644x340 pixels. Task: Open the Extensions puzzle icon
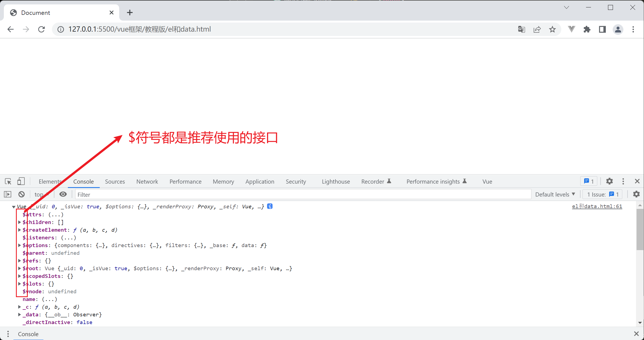[x=587, y=29]
